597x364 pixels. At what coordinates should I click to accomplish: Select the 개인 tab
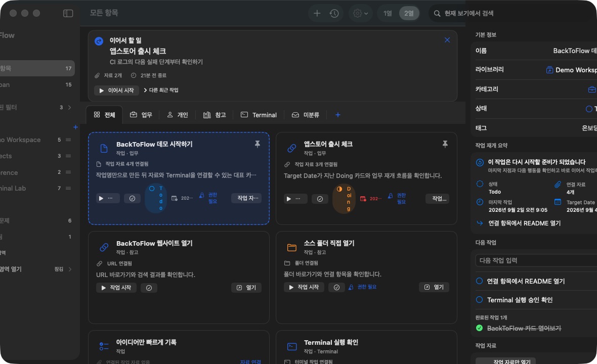coord(178,115)
